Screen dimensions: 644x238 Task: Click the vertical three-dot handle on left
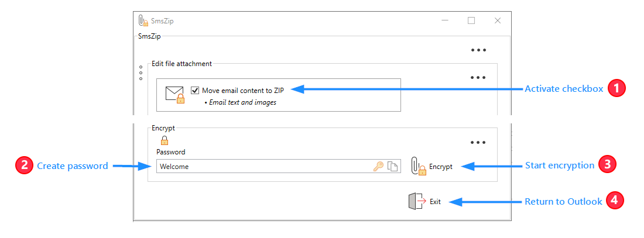click(141, 73)
